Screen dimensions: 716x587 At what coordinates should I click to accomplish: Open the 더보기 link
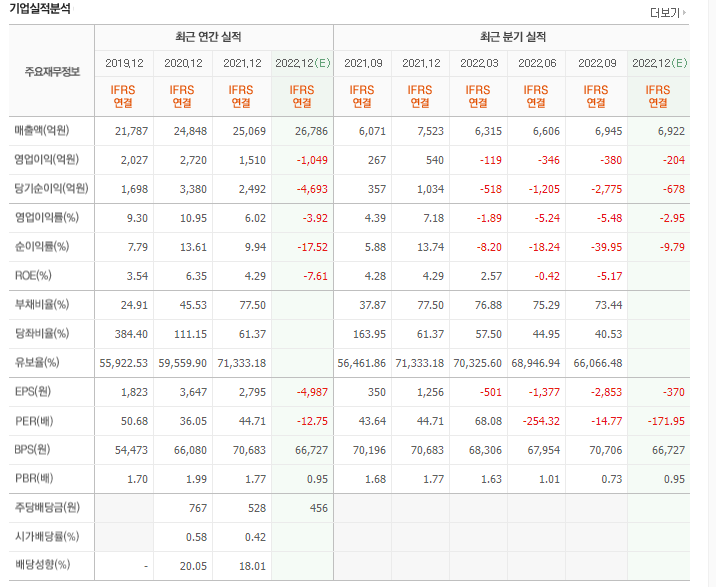[663, 13]
